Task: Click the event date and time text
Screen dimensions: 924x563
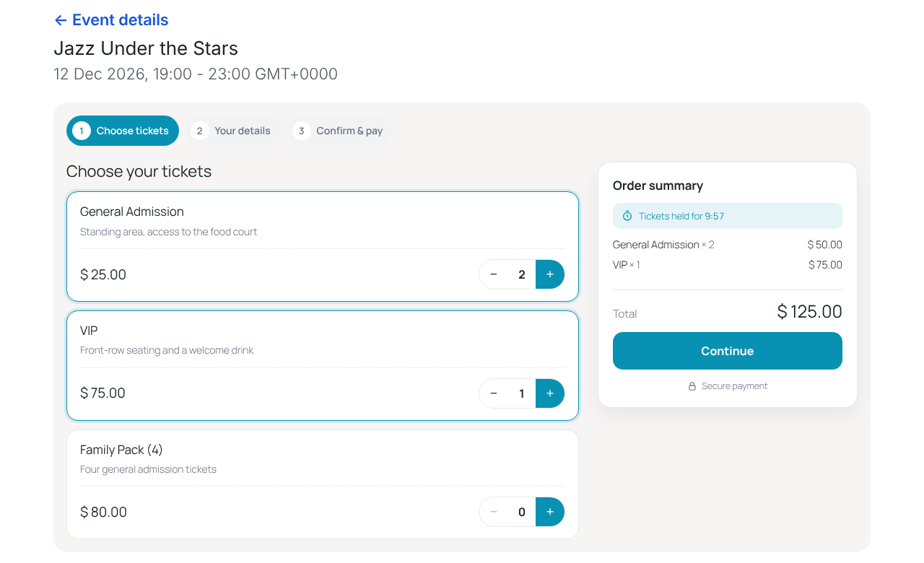Action: 196,74
